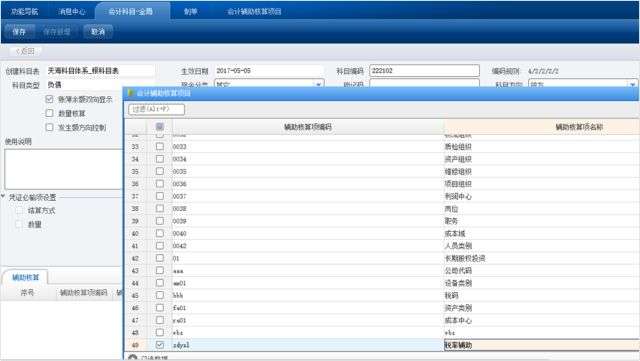Toggle 账簿余额双向显示 checkbox
640x361 pixels.
tap(49, 99)
